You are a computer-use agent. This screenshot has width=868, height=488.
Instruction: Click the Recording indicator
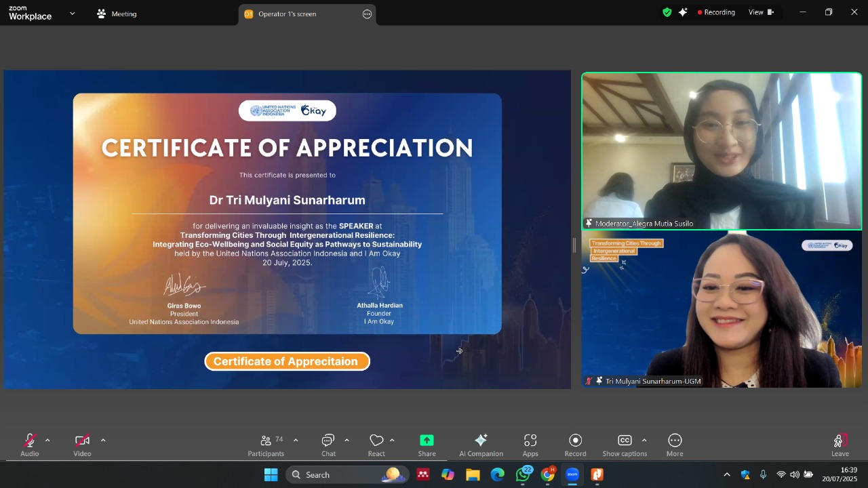716,12
